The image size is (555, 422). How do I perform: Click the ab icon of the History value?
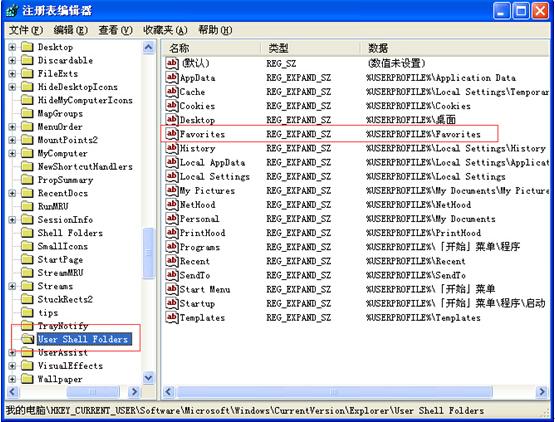pyautogui.click(x=172, y=148)
